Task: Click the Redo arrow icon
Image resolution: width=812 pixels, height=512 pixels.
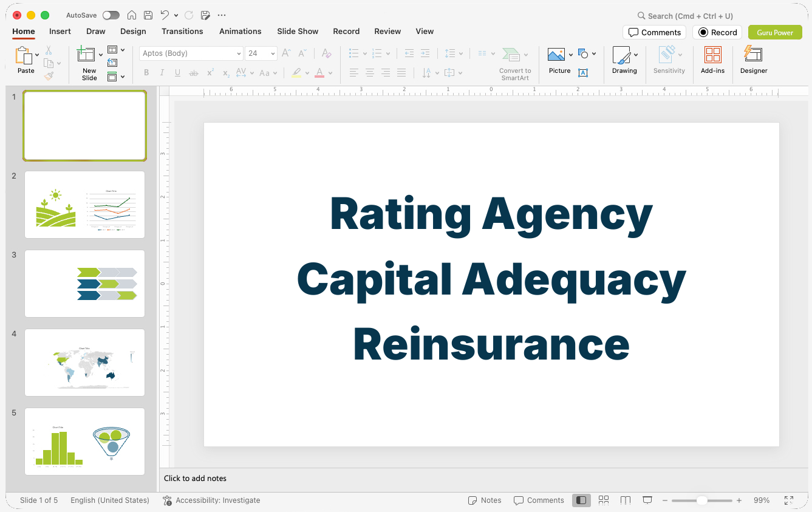Action: 189,15
